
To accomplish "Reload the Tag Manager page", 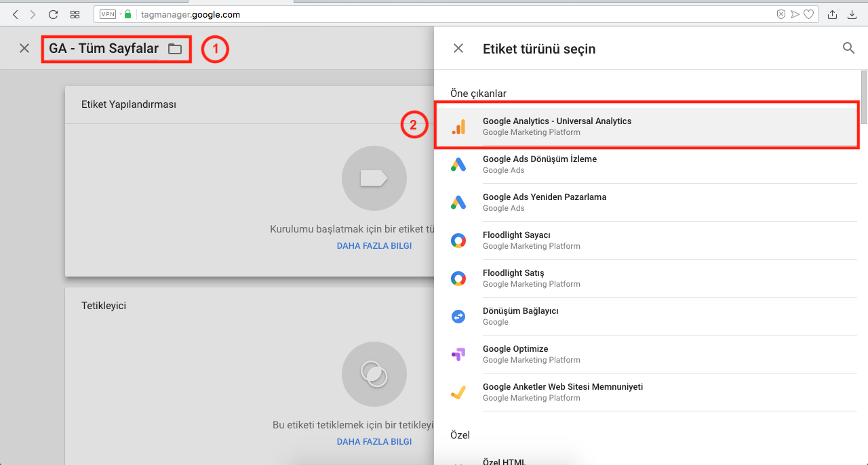I will pos(53,14).
